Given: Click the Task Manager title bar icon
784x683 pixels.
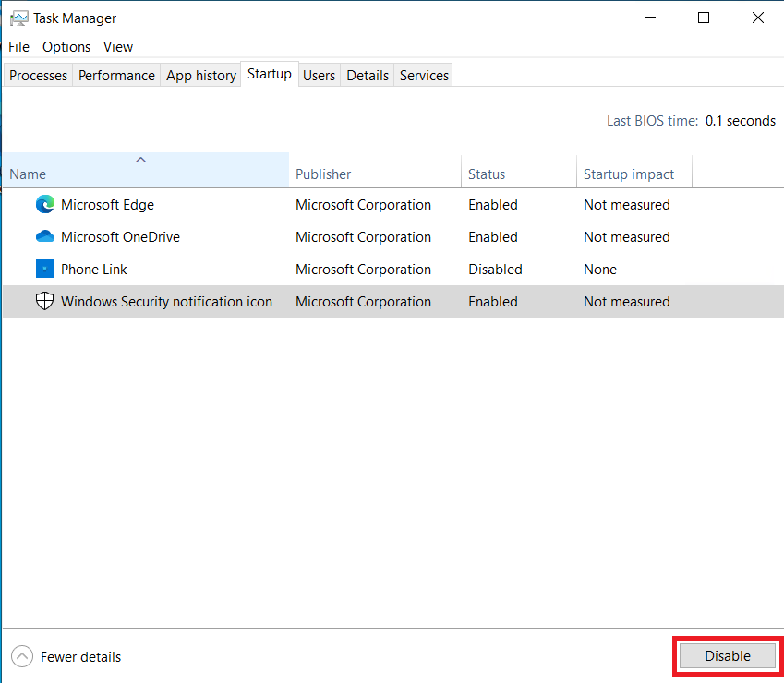Looking at the screenshot, I should pyautogui.click(x=19, y=18).
